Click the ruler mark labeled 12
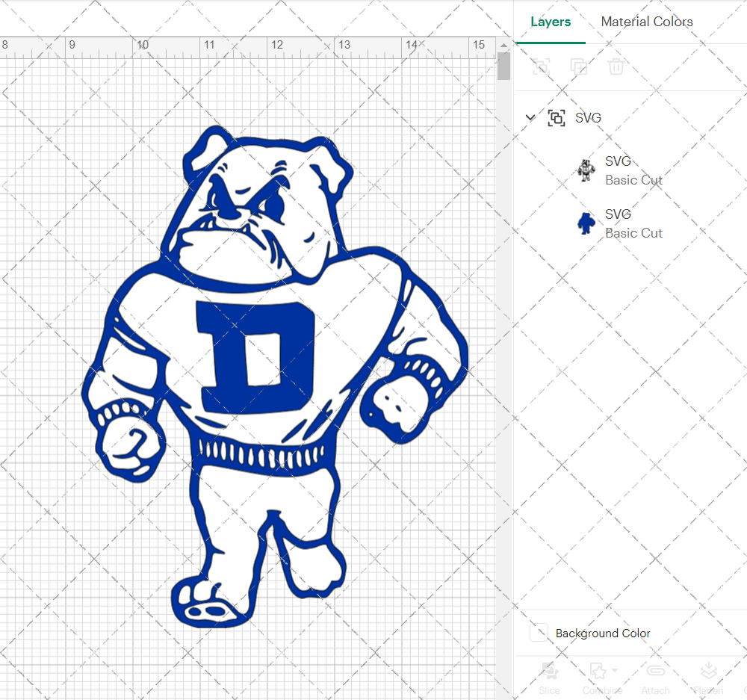The image size is (747, 700). (x=277, y=45)
